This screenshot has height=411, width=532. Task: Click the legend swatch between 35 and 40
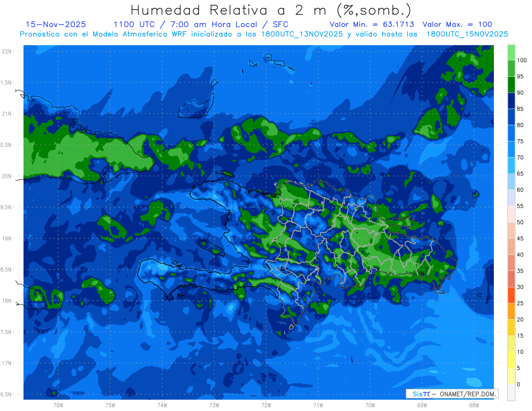(x=511, y=262)
